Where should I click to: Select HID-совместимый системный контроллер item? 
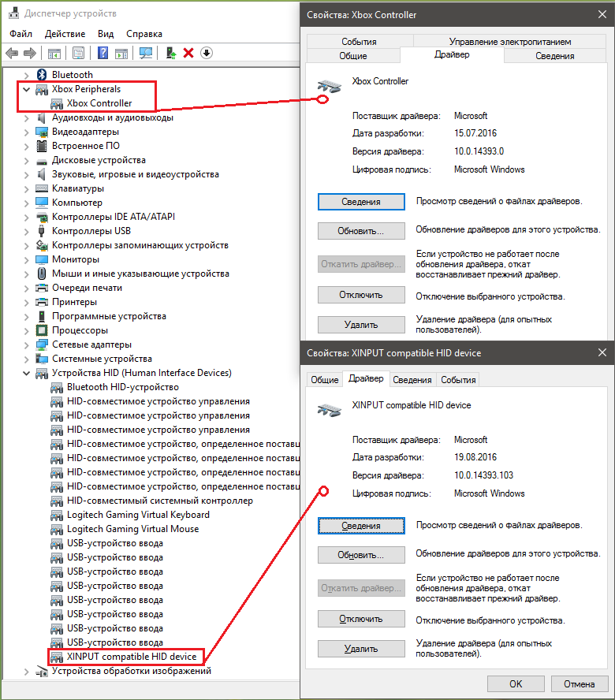coord(160,501)
